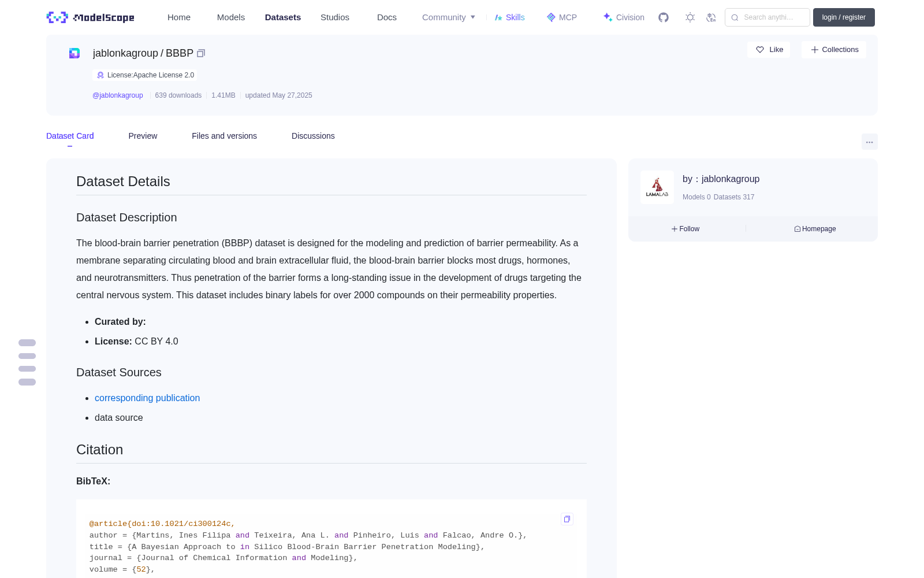This screenshot has width=924, height=578.
Task: Expand the Community dropdown
Action: pos(449,17)
